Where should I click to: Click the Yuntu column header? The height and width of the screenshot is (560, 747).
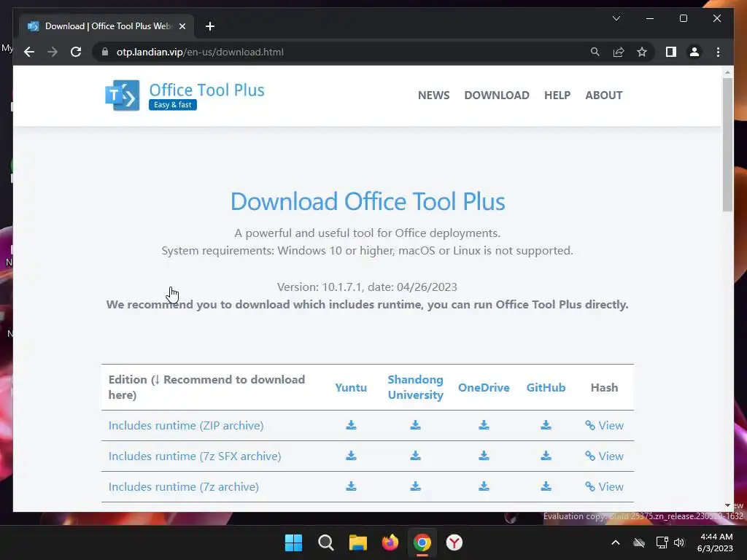pyautogui.click(x=351, y=387)
